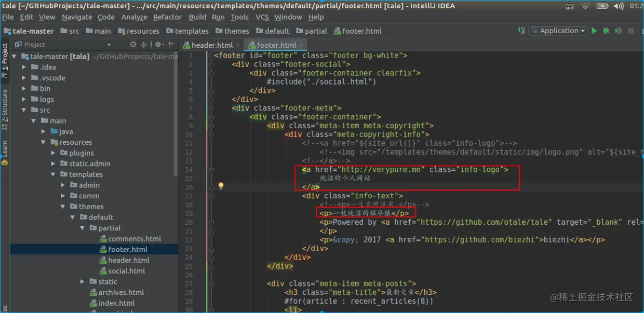This screenshot has height=313, width=644.
Task: Click the resources breadcrumb in navigation bar
Action: 138,31
